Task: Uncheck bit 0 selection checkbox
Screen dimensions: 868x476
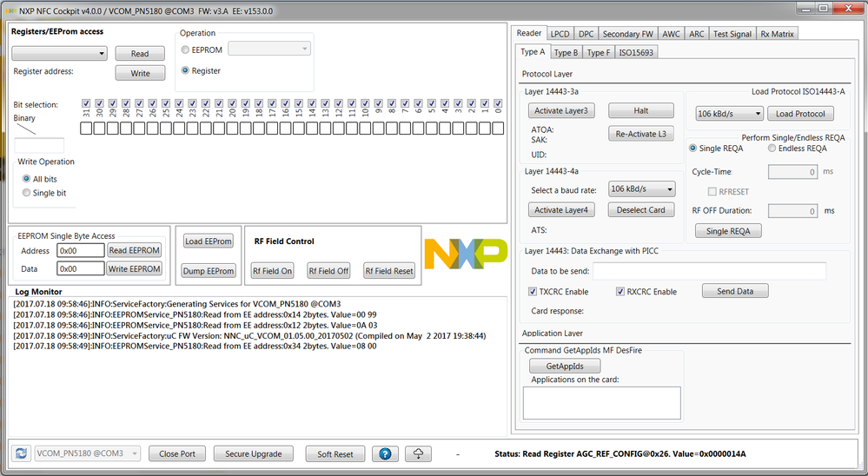Action: click(x=498, y=103)
